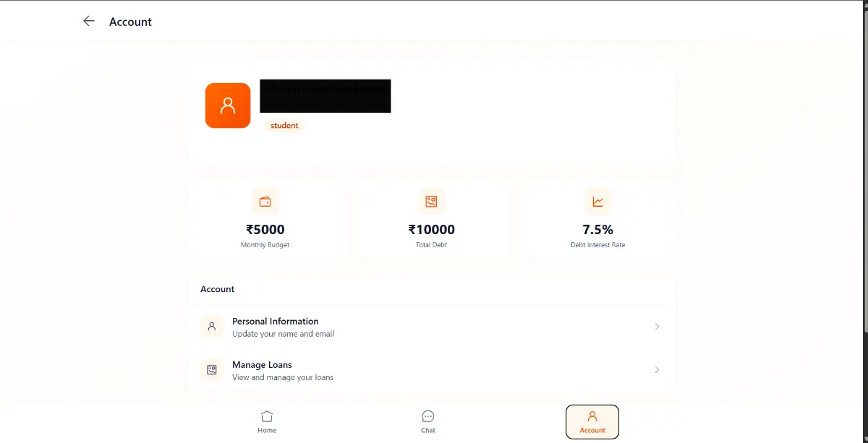The width and height of the screenshot is (868, 443).
Task: Switch to the Account tab
Action: [592, 421]
